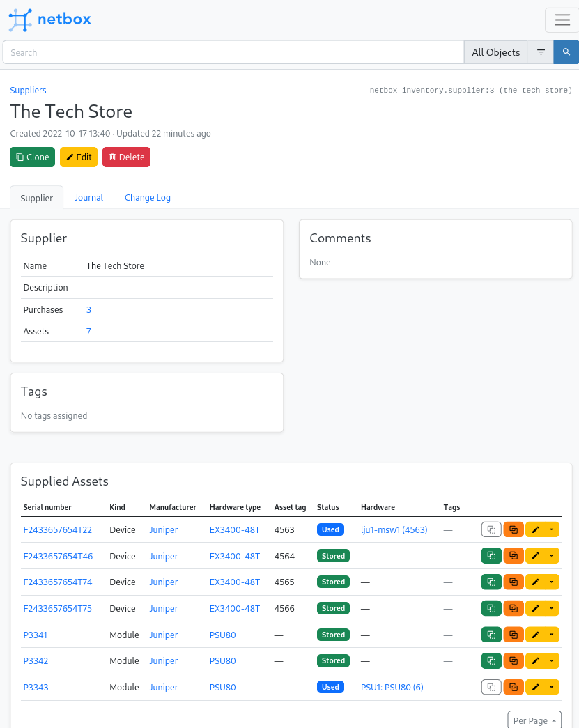Click pencil edit icon for F2433657654T46

coord(535,556)
